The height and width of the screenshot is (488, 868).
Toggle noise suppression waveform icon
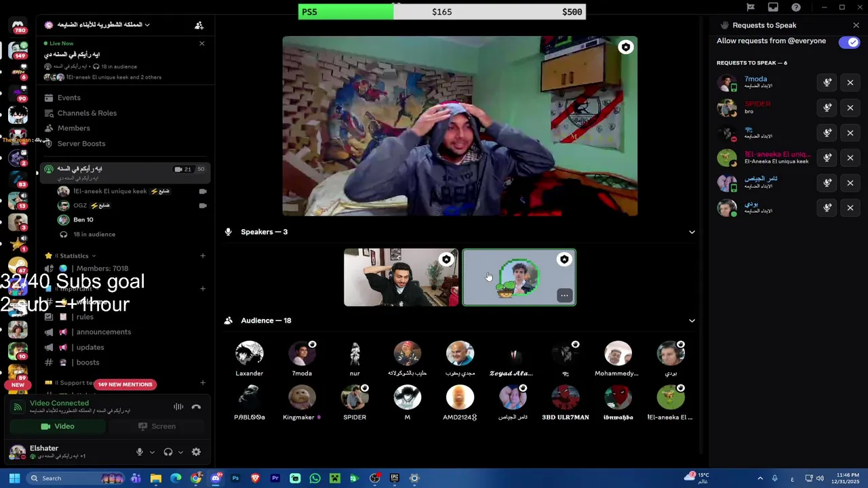coord(178,407)
